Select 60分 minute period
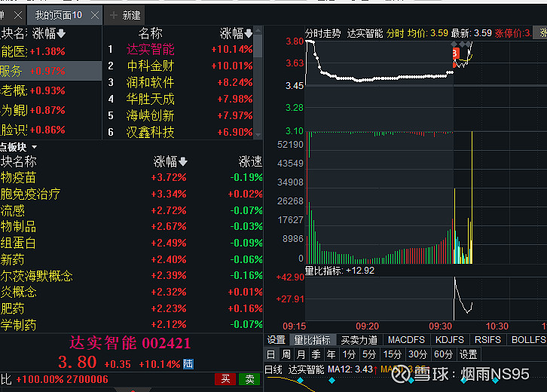Viewport: 547px width, 392px height. click(443, 354)
